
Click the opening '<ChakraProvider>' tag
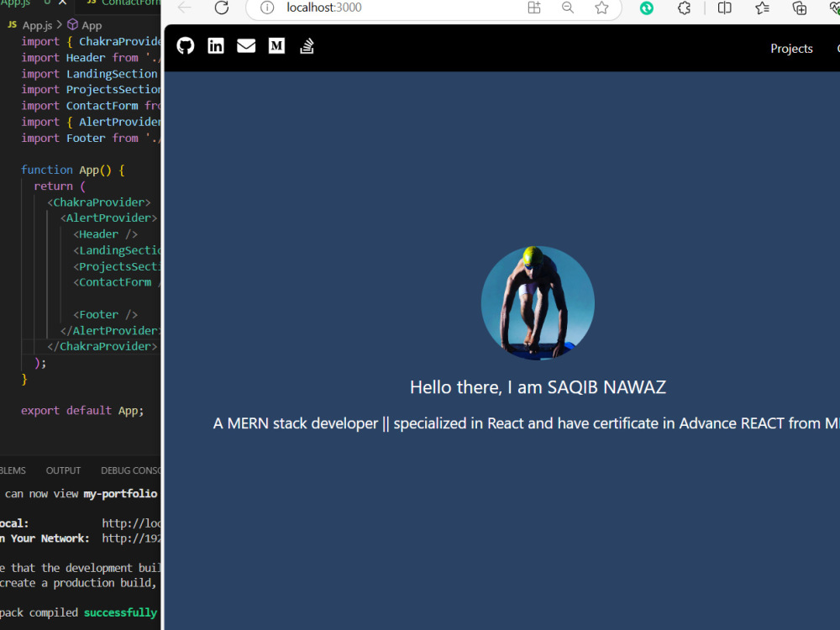(x=99, y=202)
